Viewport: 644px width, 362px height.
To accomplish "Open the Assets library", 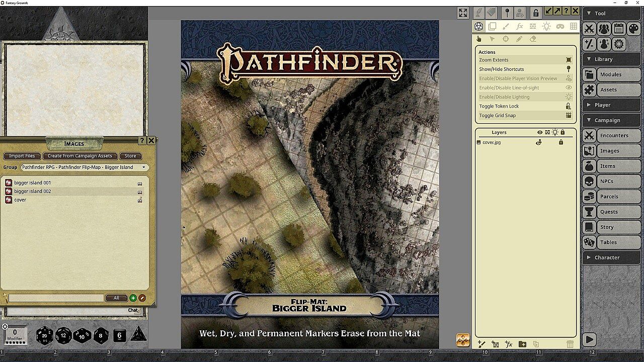I will click(612, 89).
